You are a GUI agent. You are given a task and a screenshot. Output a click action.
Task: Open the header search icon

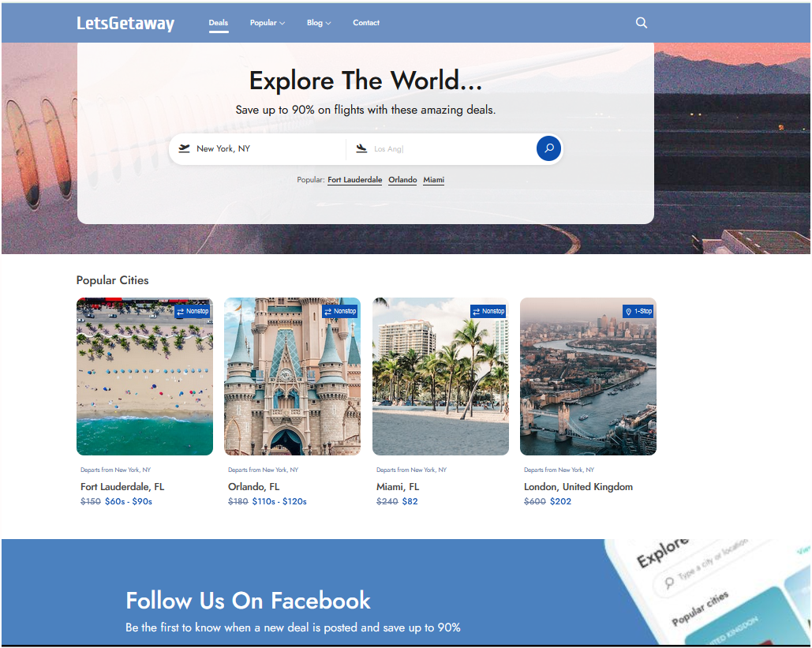[641, 23]
